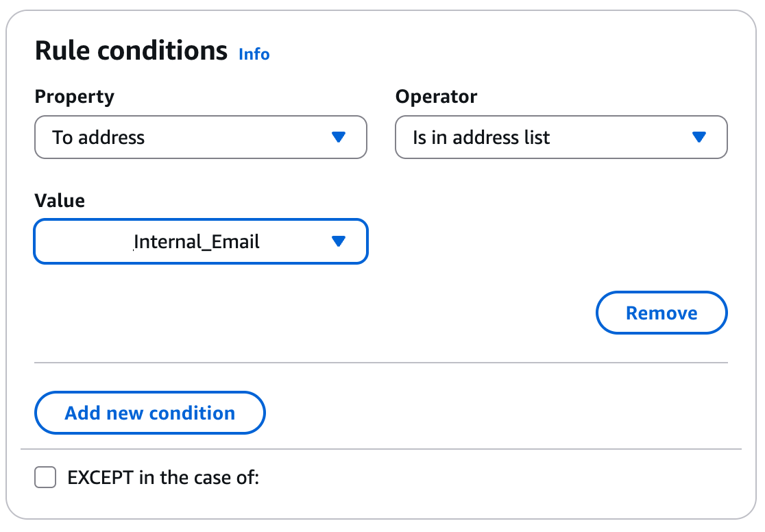Click the Property field label
Viewport: 765px width, 532px height.
pyautogui.click(x=74, y=97)
